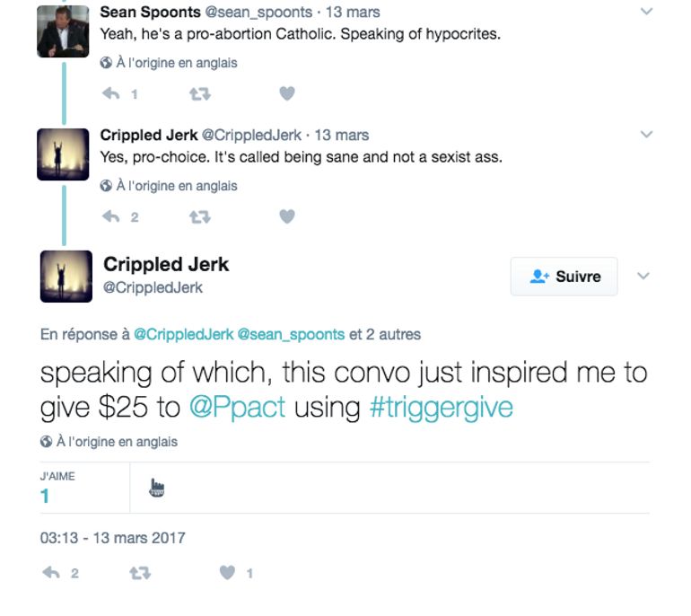Open the dropdown next to the Suivre button
691x616 pixels.
coord(643,276)
